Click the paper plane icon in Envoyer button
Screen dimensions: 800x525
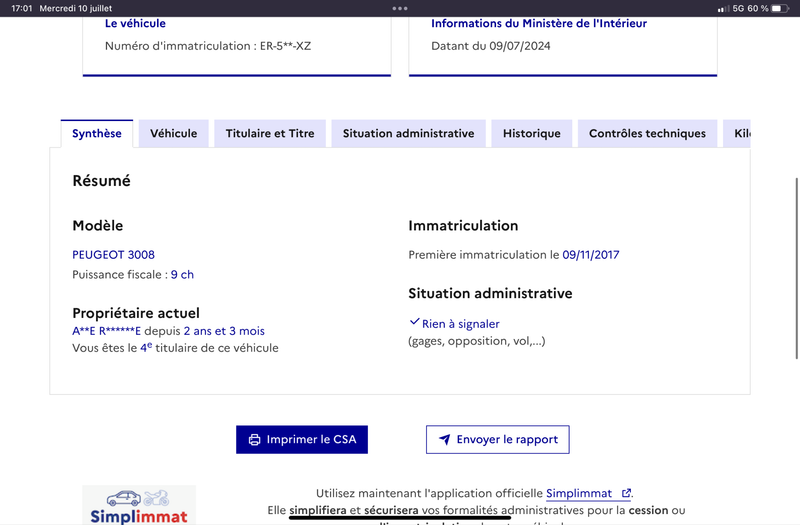point(445,439)
